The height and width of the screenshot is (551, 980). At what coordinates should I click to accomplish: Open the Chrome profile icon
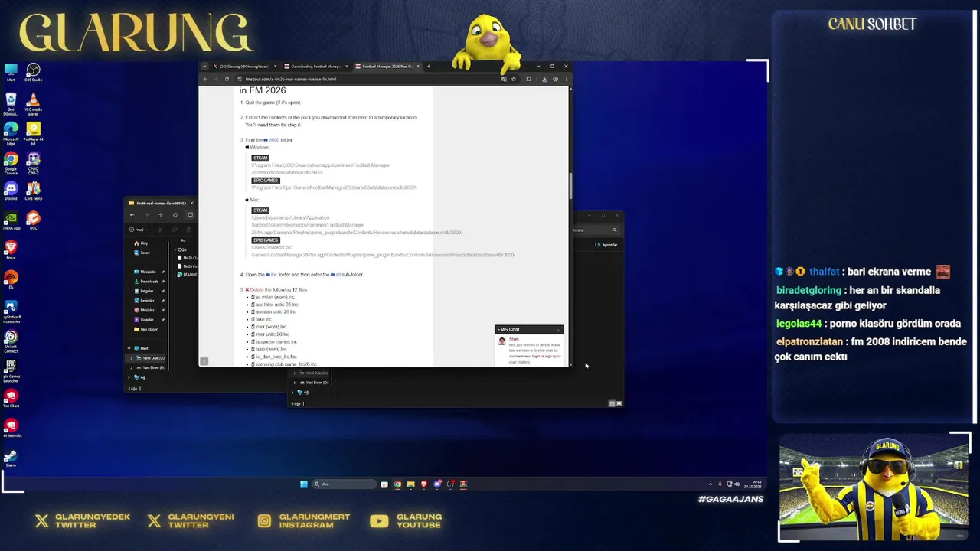[x=556, y=79]
